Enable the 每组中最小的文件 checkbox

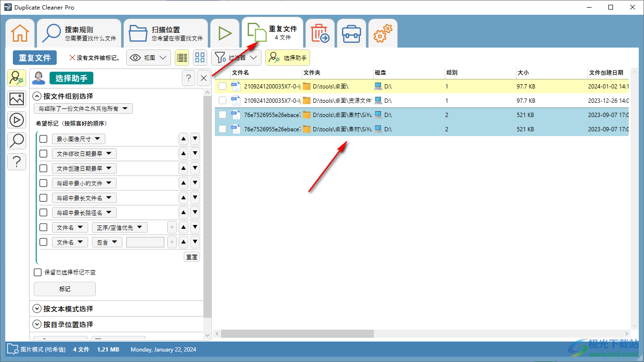coord(43,183)
